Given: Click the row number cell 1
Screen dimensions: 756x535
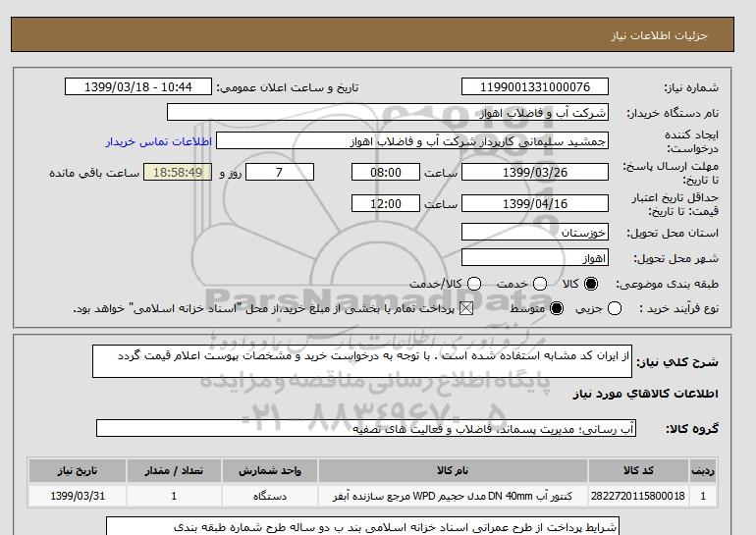Looking at the screenshot, I should point(703,496).
